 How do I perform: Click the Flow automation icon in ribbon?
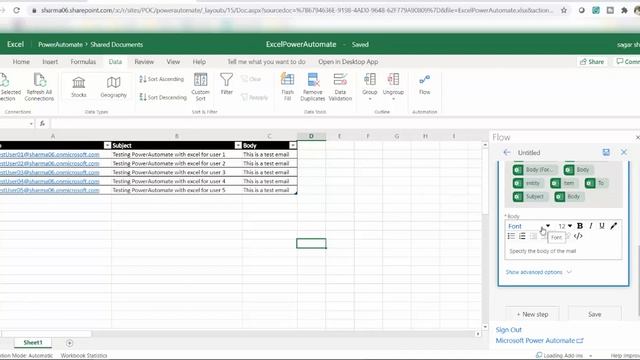pos(424,84)
